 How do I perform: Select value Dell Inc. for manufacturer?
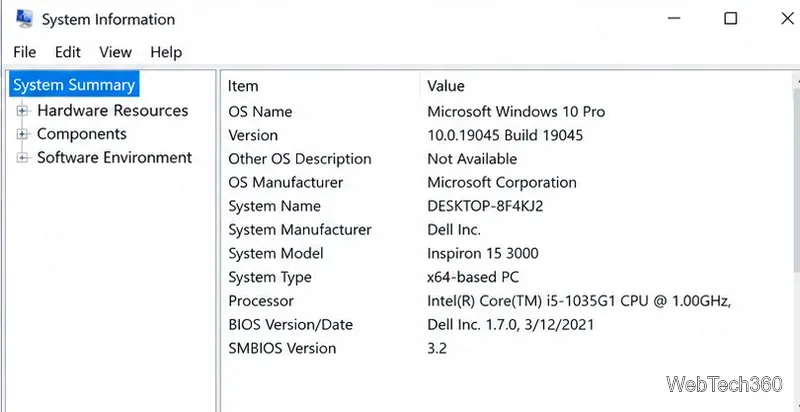454,230
